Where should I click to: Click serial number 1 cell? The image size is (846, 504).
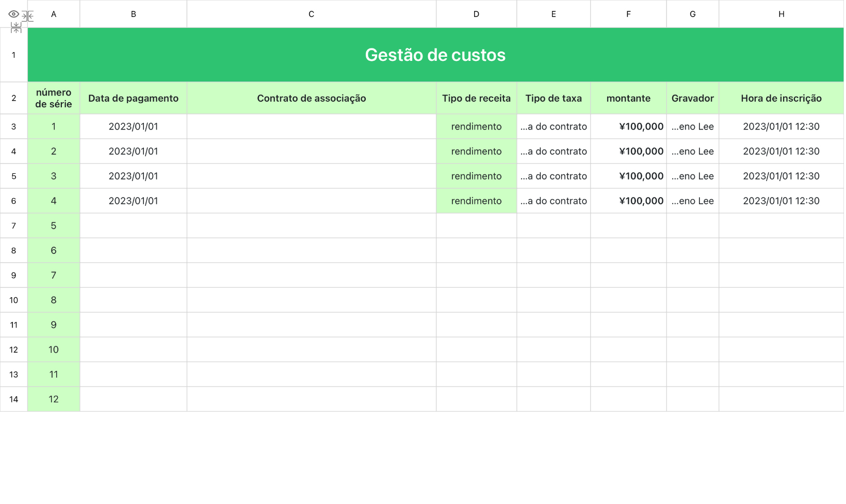(x=54, y=126)
